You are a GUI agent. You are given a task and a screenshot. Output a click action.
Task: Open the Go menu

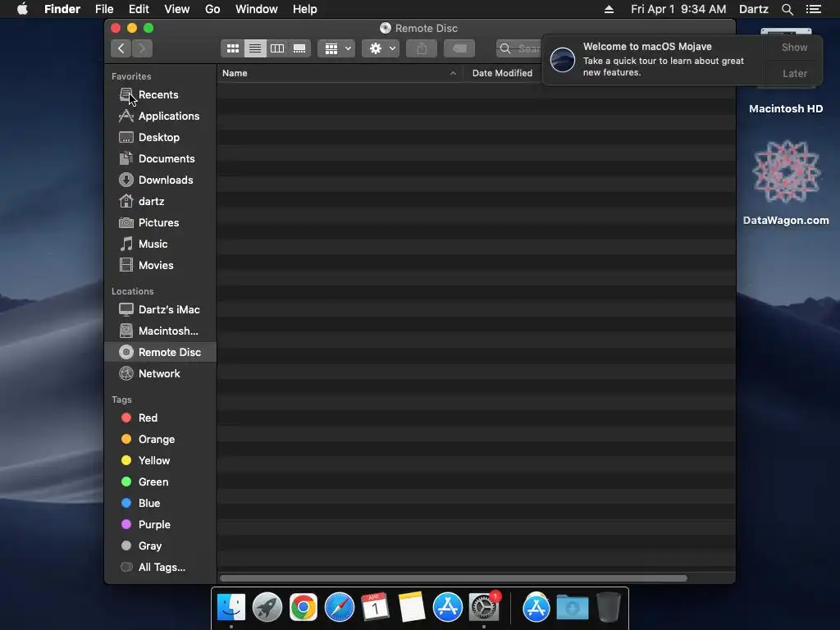pos(212,9)
